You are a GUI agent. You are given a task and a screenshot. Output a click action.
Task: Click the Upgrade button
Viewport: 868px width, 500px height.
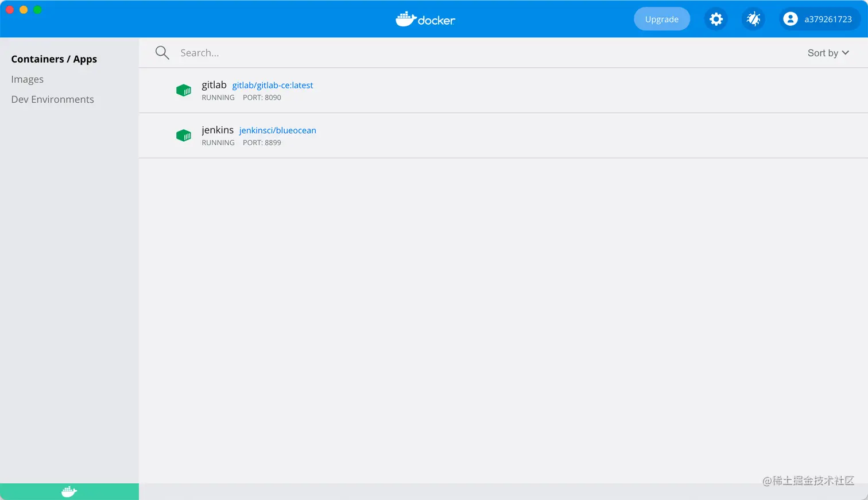(662, 19)
